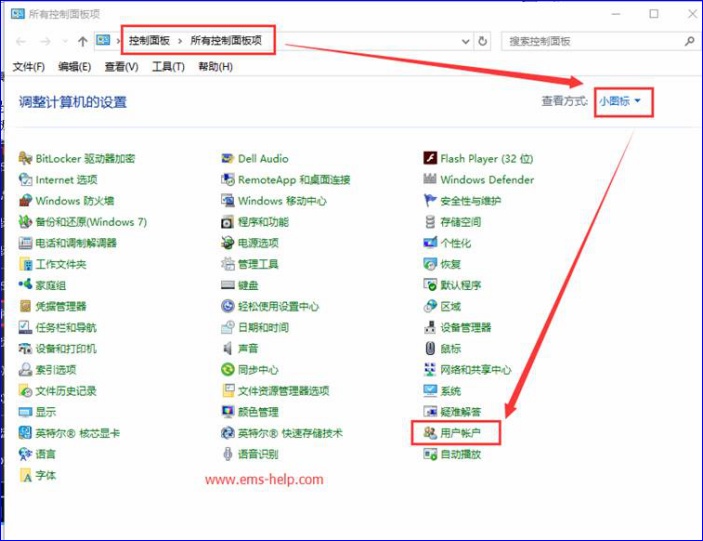Open the 用户帐户 icon

pyautogui.click(x=430, y=433)
